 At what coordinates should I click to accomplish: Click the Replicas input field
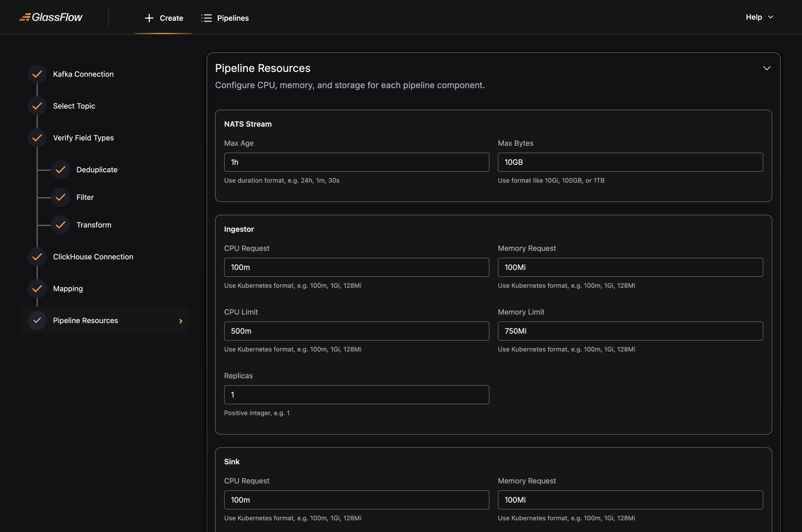(356, 394)
